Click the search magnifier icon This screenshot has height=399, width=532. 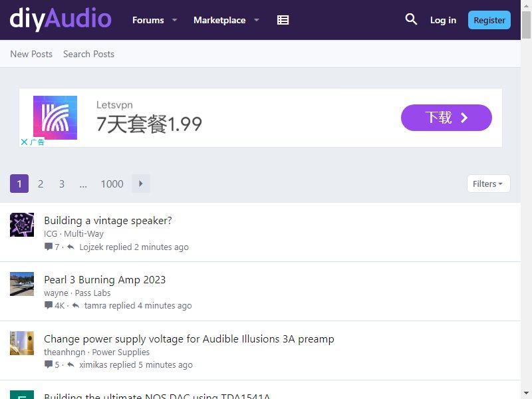(x=411, y=19)
